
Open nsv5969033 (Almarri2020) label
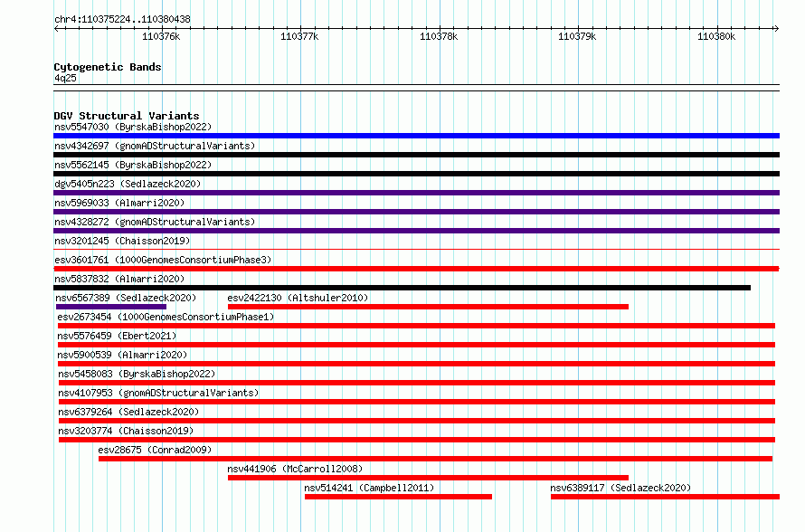click(119, 203)
